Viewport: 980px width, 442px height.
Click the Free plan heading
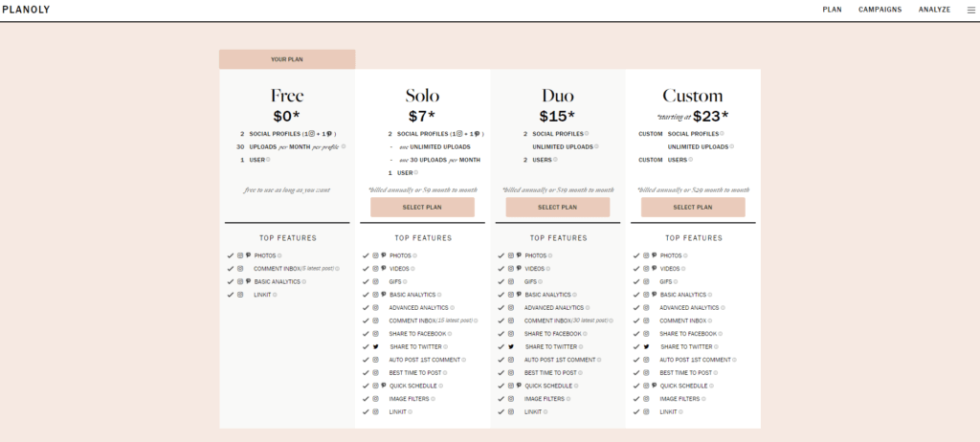287,96
